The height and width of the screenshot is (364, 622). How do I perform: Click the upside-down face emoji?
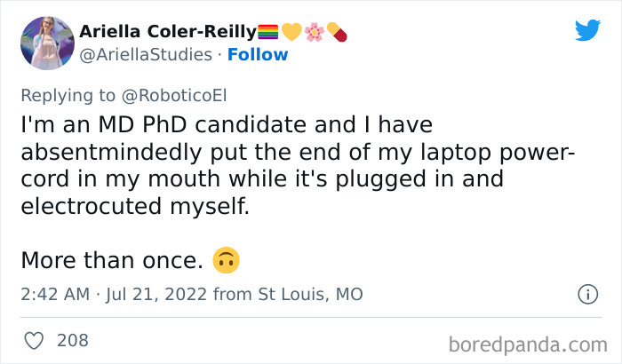click(227, 261)
